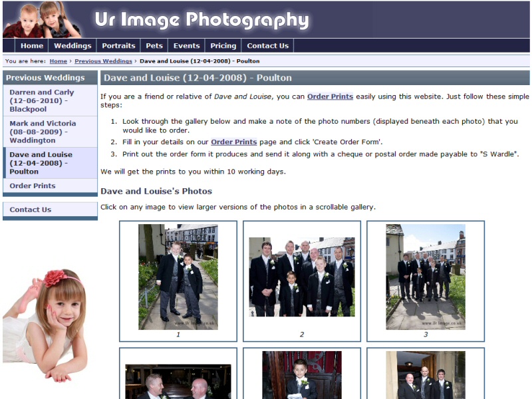532x399 pixels.
Task: Select Dave and Louise wedding in sidebar
Action: [x=51, y=163]
